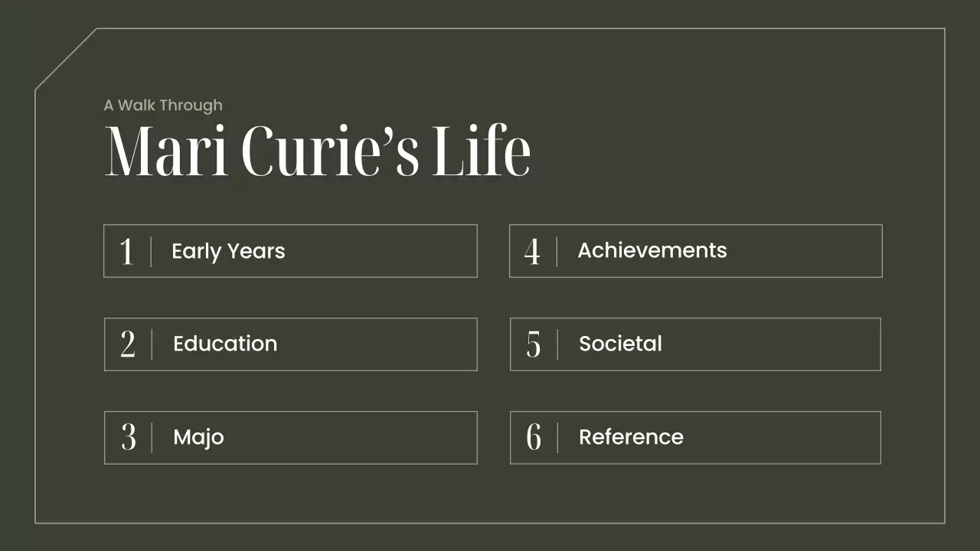
Task: Jump to the Achievements section
Action: (x=652, y=251)
